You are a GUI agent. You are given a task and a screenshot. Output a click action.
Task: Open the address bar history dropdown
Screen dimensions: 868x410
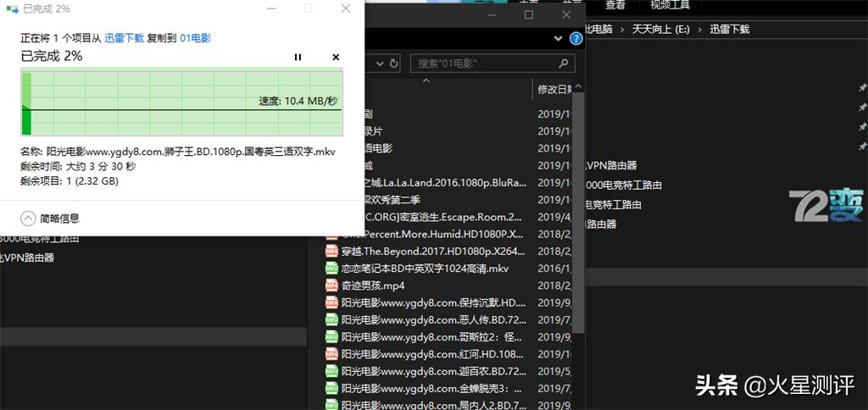(x=380, y=64)
